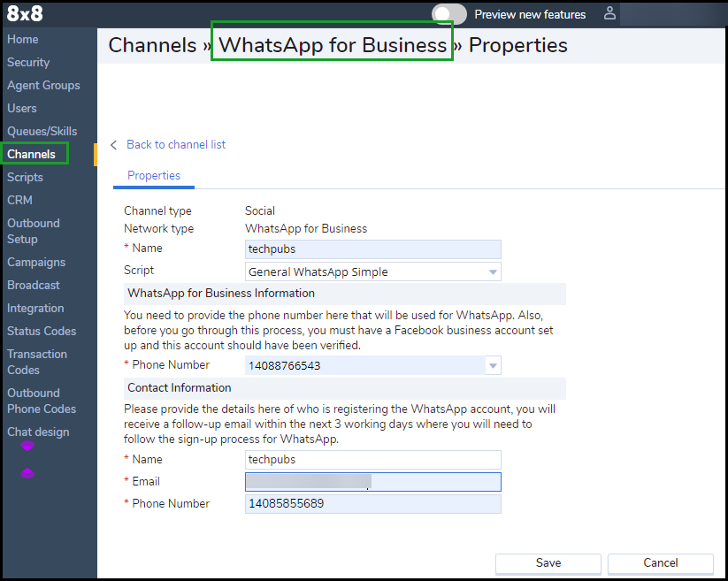
Task: Open Queues/Skills section
Action: (x=42, y=132)
